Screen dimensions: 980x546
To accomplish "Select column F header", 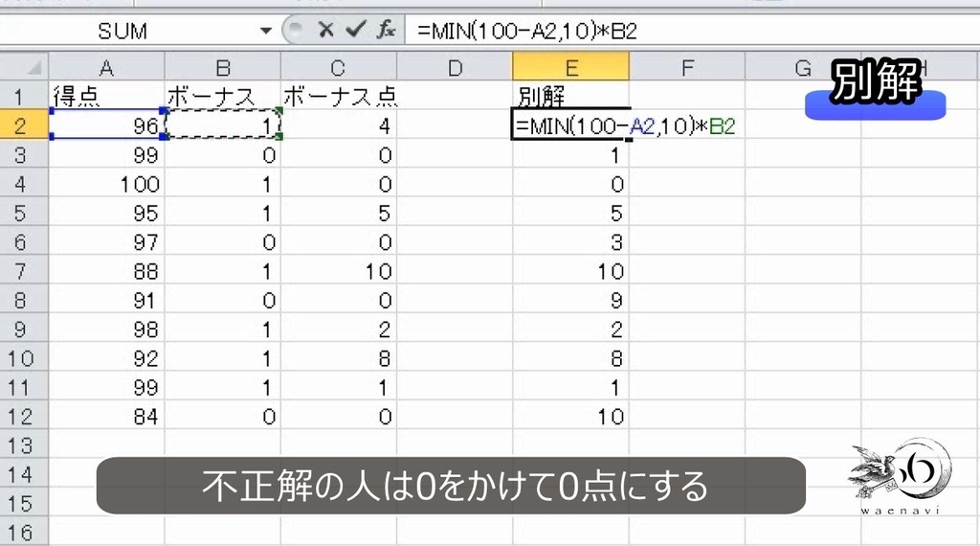I will [x=687, y=67].
